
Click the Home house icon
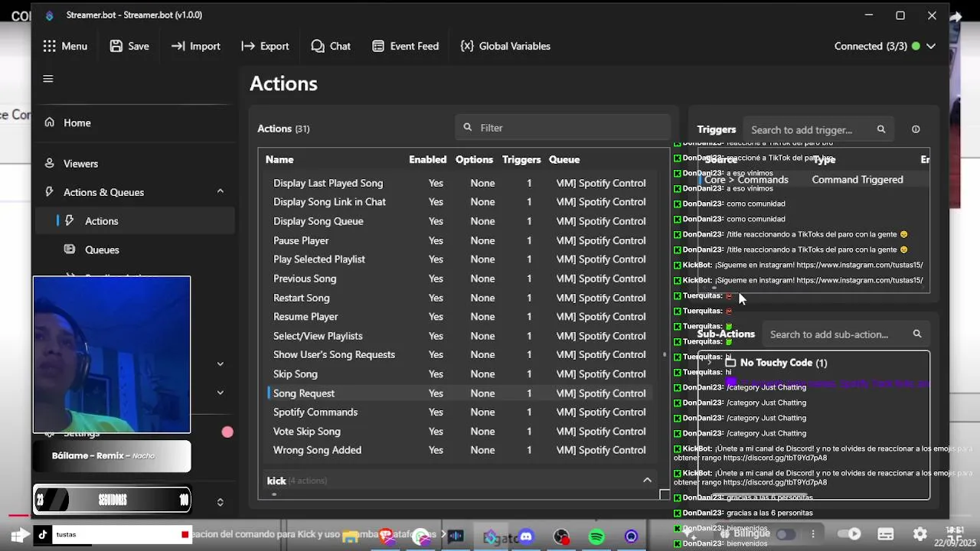(x=50, y=122)
